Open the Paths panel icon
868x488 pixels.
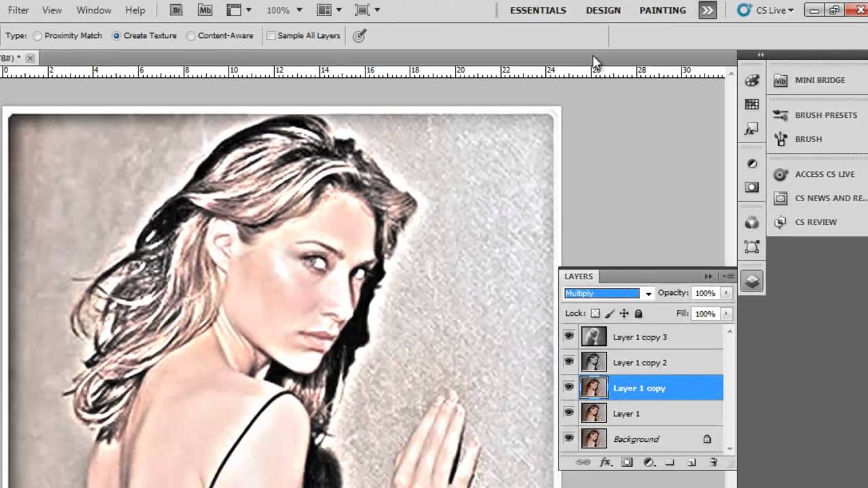(x=751, y=247)
